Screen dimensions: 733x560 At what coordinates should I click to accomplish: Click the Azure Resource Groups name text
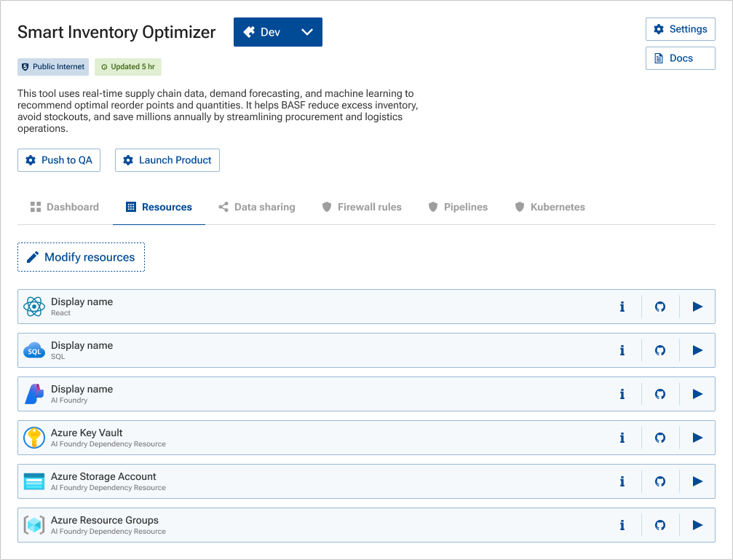point(105,520)
